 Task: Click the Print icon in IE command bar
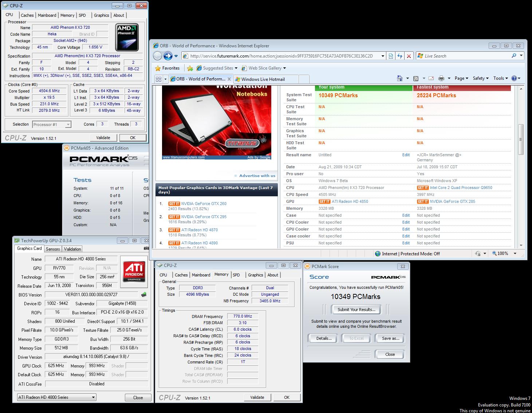coord(441,78)
